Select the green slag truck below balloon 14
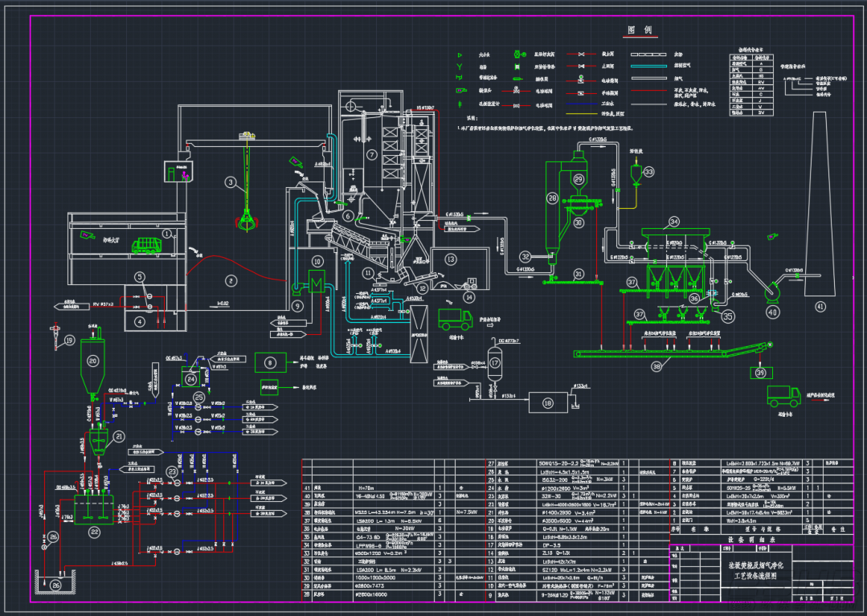Screen dimensions: 867x616 [x=455, y=319]
